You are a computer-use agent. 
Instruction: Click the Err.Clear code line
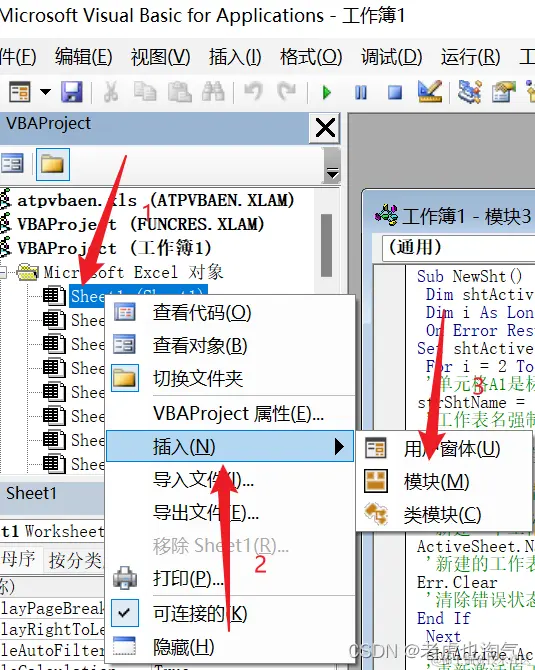pyautogui.click(x=457, y=582)
